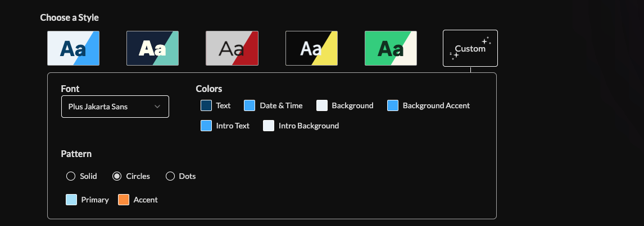Select the blue and white style preset
Image resolution: width=644 pixels, height=226 pixels.
click(x=74, y=48)
